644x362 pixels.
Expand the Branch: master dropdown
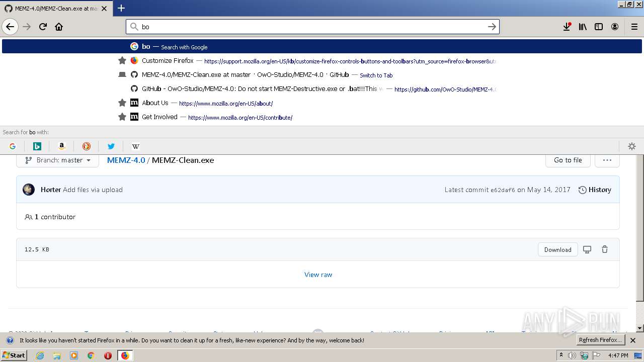[x=57, y=160]
